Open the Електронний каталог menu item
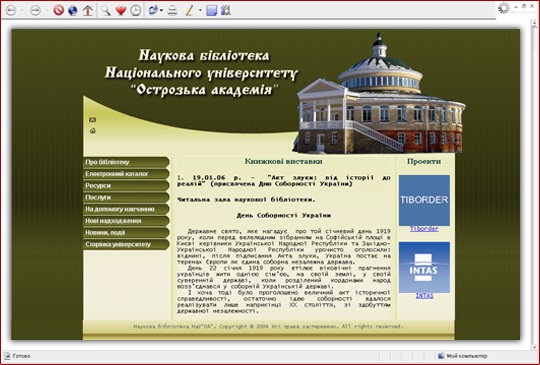Screen dimensions: 540x365 126,174
